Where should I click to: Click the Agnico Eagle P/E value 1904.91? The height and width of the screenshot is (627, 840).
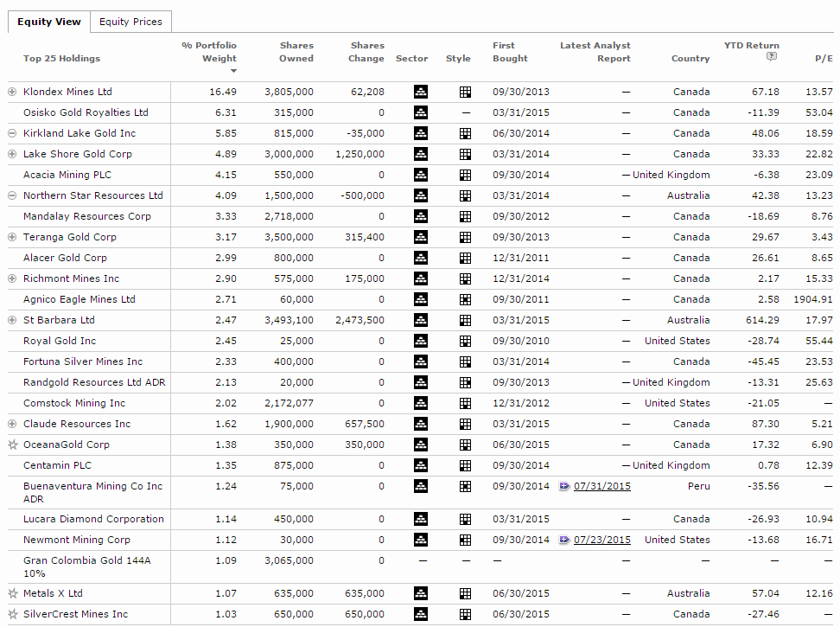click(x=813, y=299)
